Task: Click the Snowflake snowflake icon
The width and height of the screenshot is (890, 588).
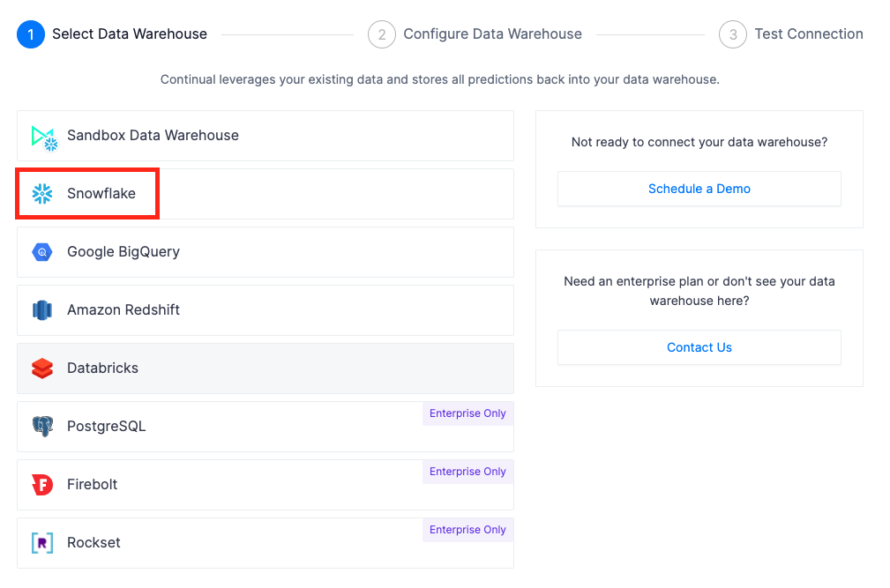Action: [42, 194]
